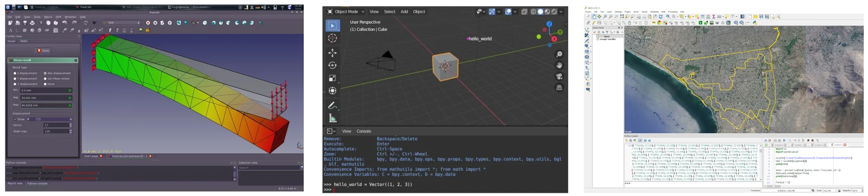Select Abs displacement radio in FreeCAD
Image resolution: width=868 pixels, height=196 pixels.
click(45, 73)
